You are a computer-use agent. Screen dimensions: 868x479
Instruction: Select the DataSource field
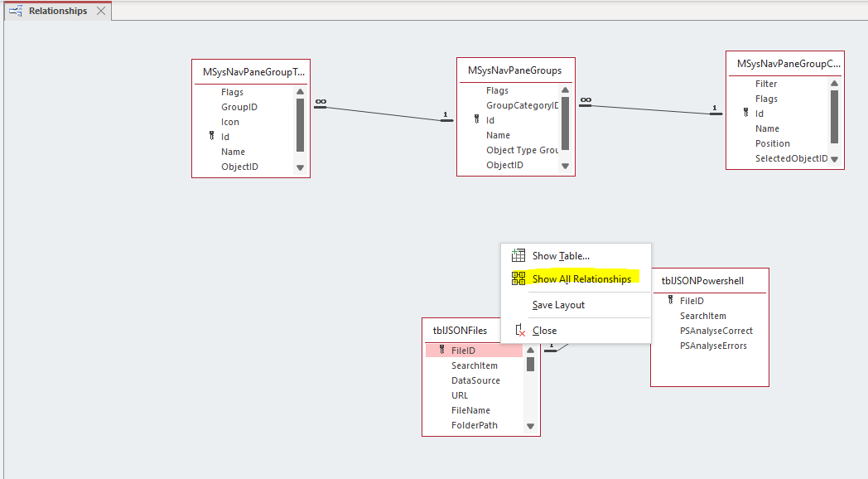coord(475,380)
